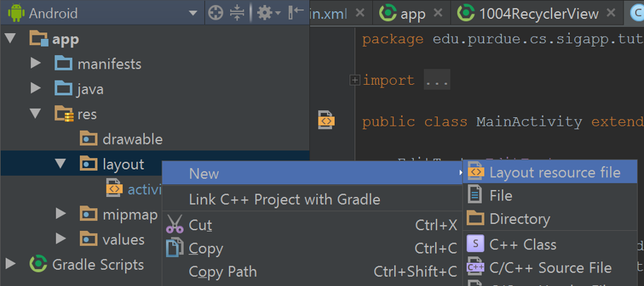Expand the java folder
The width and height of the screenshot is (644, 286).
point(36,89)
